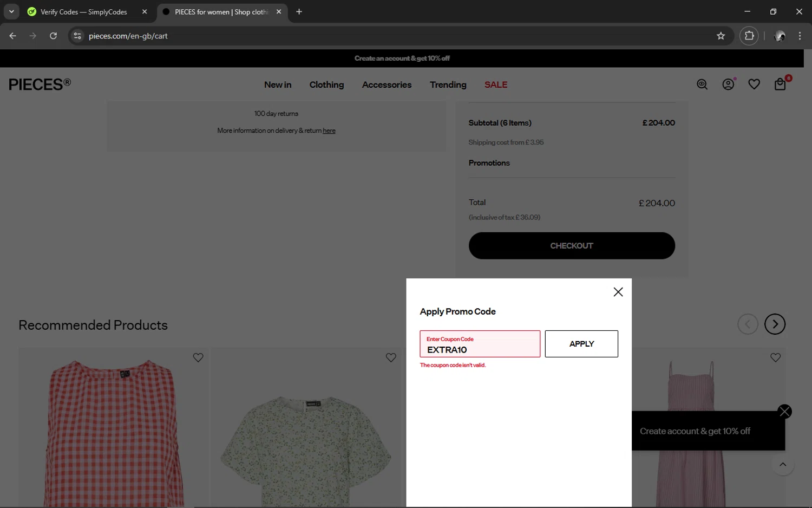
Task: Favorite the floral t-shirt product
Action: (391, 357)
